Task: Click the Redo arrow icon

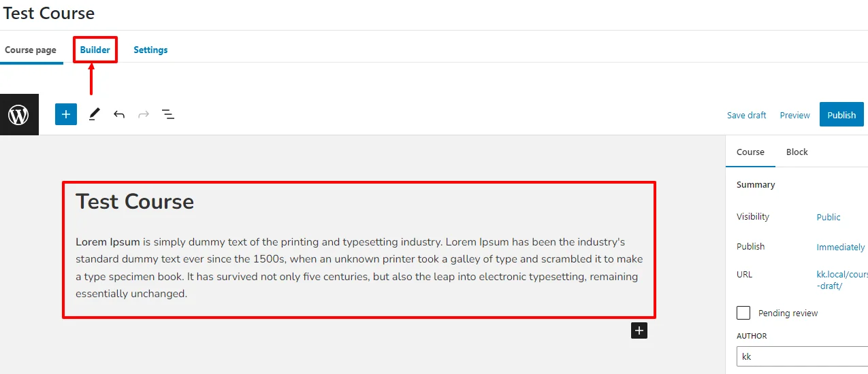Action: click(x=144, y=114)
